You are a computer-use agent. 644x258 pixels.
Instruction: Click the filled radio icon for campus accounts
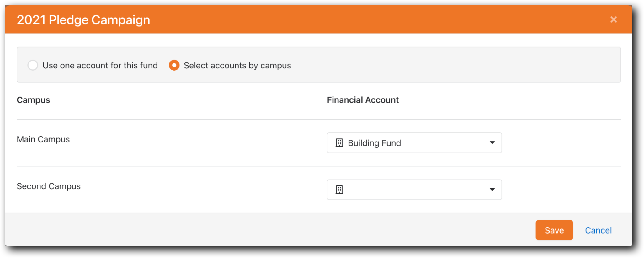click(174, 65)
